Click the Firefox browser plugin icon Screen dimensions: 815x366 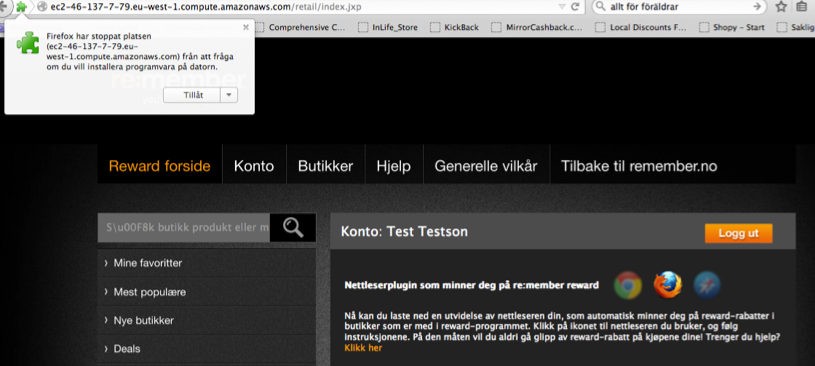tap(667, 285)
